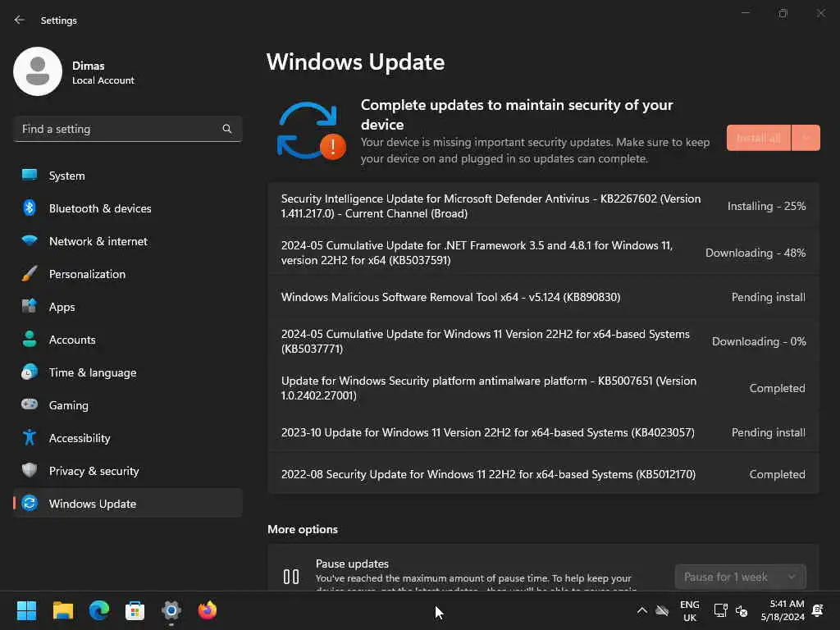Expand the Install all dropdown arrow
Viewport: 840px width, 630px height.
pos(806,138)
